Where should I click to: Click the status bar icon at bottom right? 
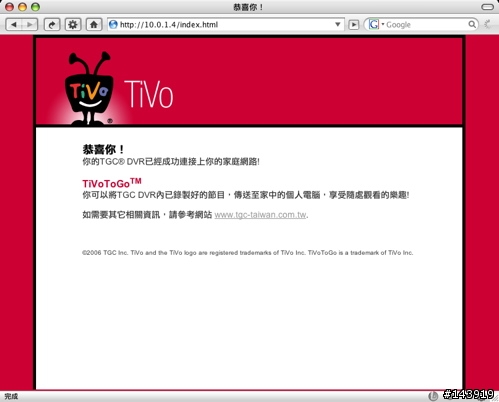tap(433, 396)
